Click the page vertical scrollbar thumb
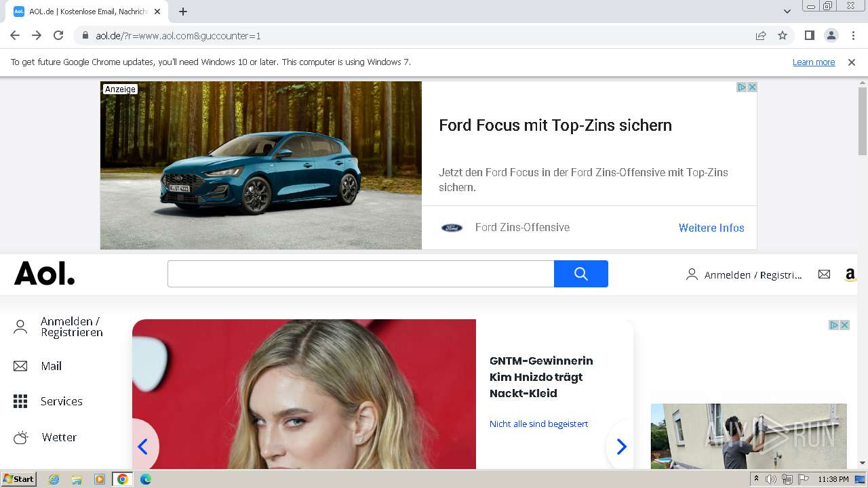The height and width of the screenshot is (488, 868). tap(863, 122)
